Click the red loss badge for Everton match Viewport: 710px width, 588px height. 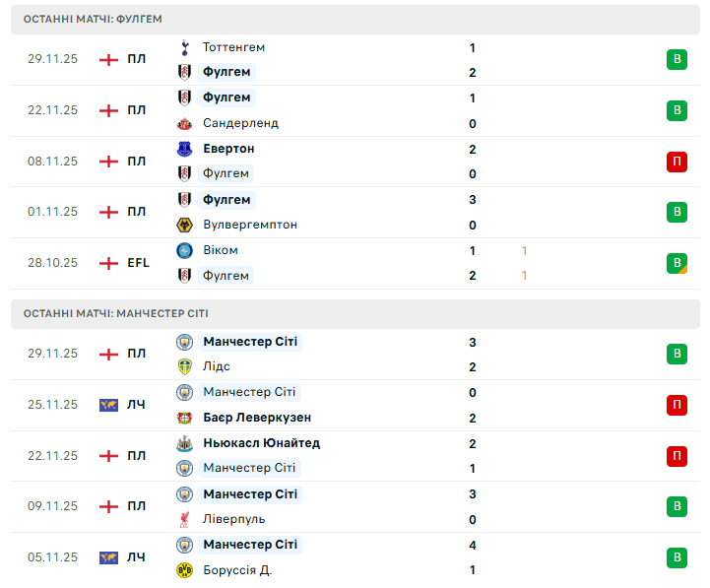click(677, 162)
